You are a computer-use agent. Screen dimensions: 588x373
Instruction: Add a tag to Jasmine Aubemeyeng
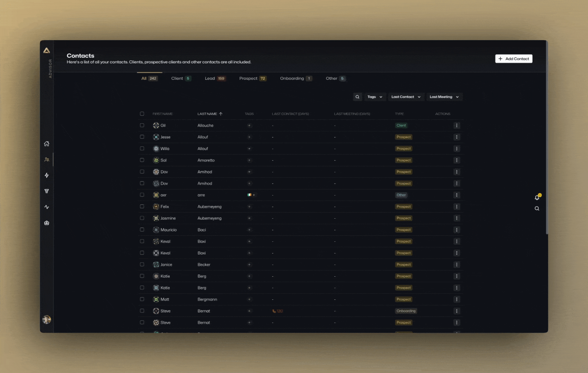tap(249, 218)
